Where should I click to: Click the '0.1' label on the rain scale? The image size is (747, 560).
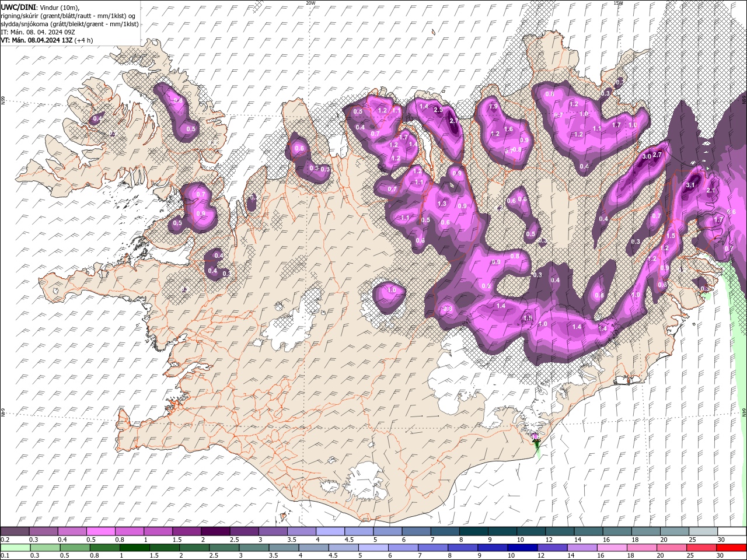(5, 556)
